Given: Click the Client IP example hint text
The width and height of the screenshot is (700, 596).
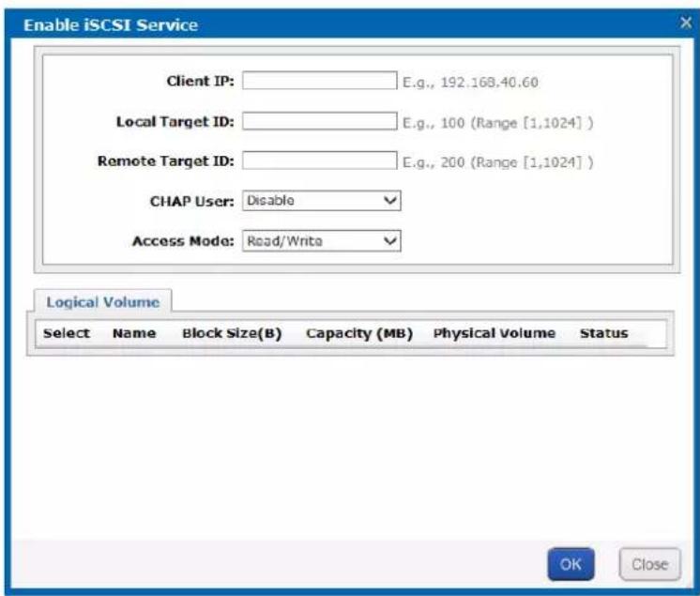Looking at the screenshot, I should pos(470,83).
